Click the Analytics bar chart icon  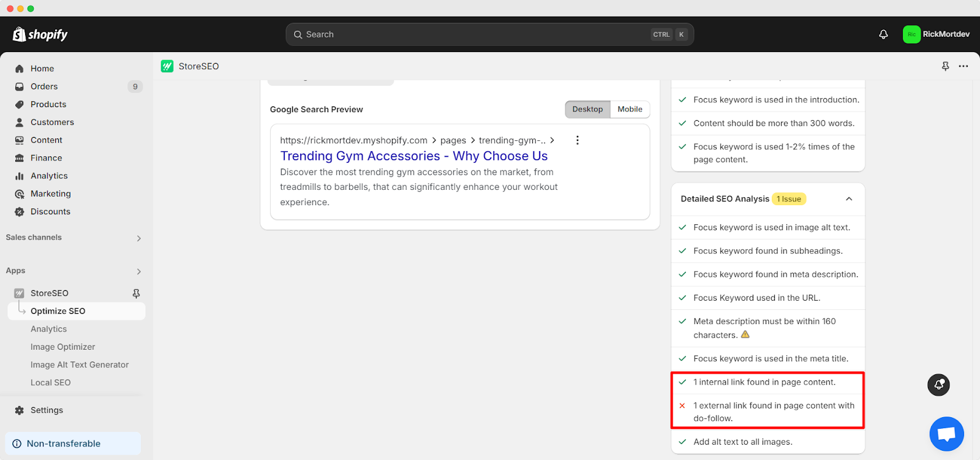tap(20, 176)
